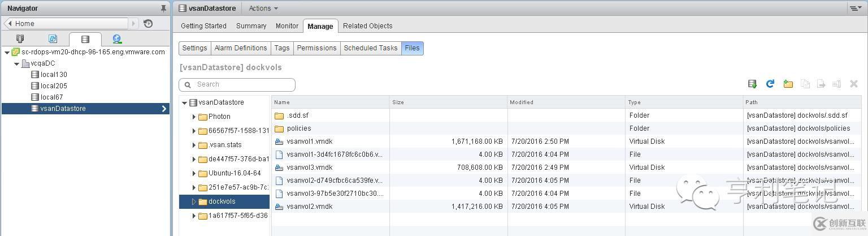The width and height of the screenshot is (868, 236).
Task: Open the Actions dropdown menu
Action: (x=263, y=8)
